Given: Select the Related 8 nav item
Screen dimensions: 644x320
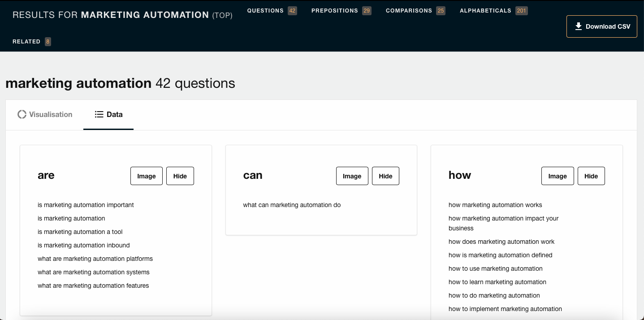Looking at the screenshot, I should (31, 42).
